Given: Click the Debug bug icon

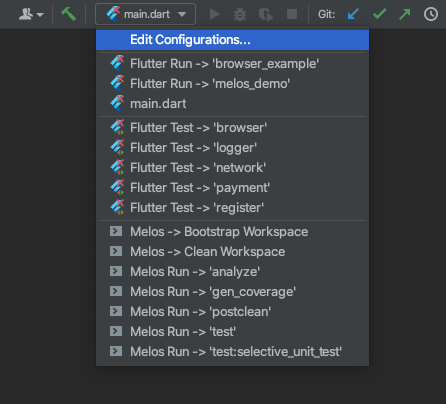Looking at the screenshot, I should pos(240,14).
